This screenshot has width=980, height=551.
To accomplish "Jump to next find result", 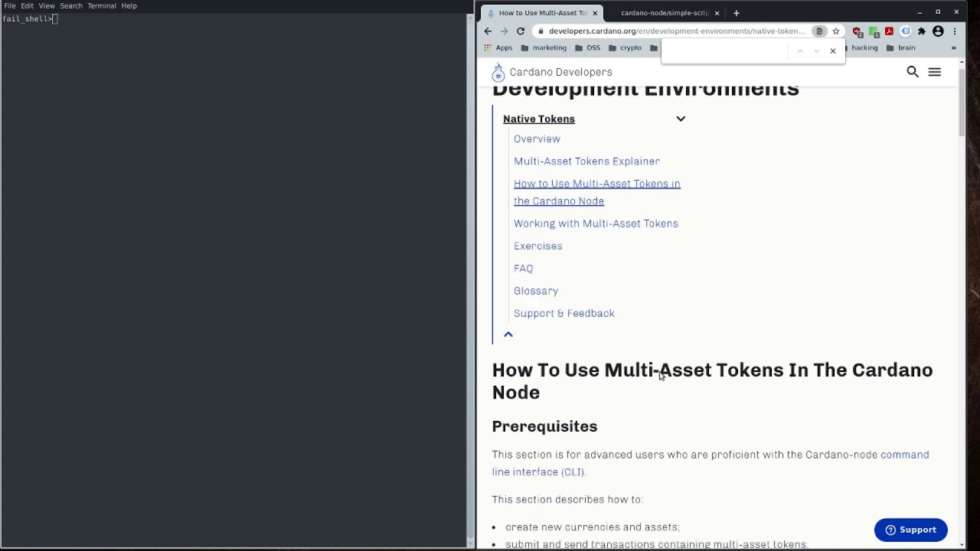I will tap(816, 51).
